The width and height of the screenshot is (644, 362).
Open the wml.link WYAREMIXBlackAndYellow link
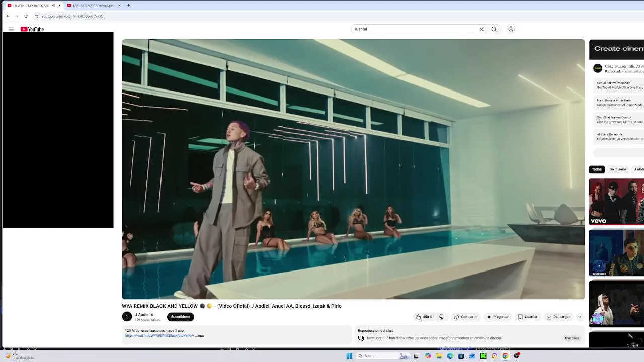159,335
